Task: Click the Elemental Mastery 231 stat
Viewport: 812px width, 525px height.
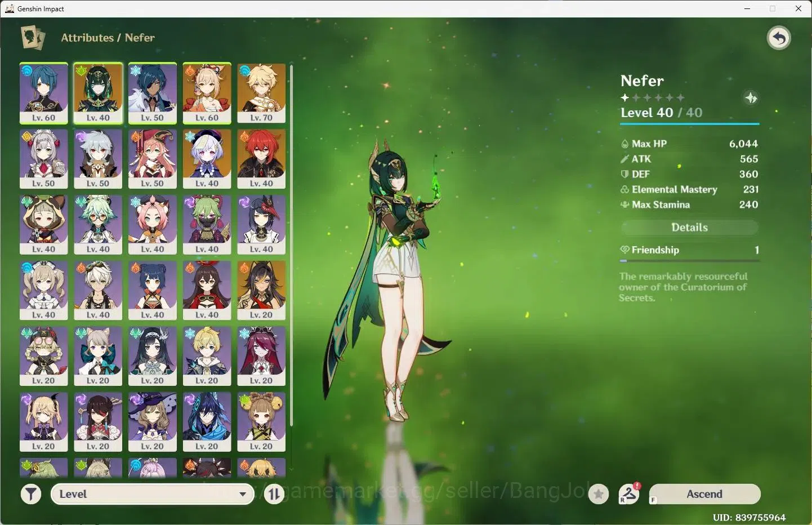Action: [689, 189]
